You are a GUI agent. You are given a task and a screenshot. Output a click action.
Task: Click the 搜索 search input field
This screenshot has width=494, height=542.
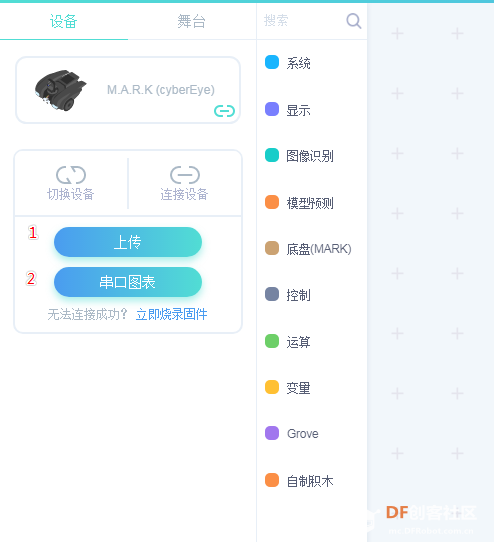(x=301, y=21)
